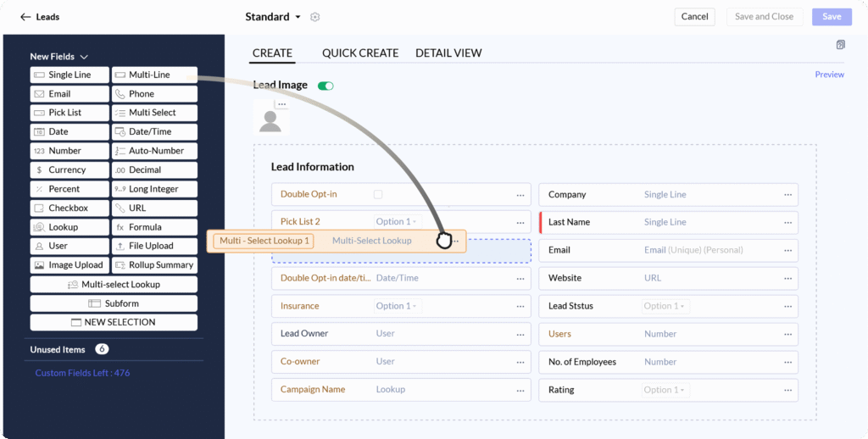Screen dimensions: 868x439
Task: Open Insurance Option 1 dropdown
Action: coord(398,306)
